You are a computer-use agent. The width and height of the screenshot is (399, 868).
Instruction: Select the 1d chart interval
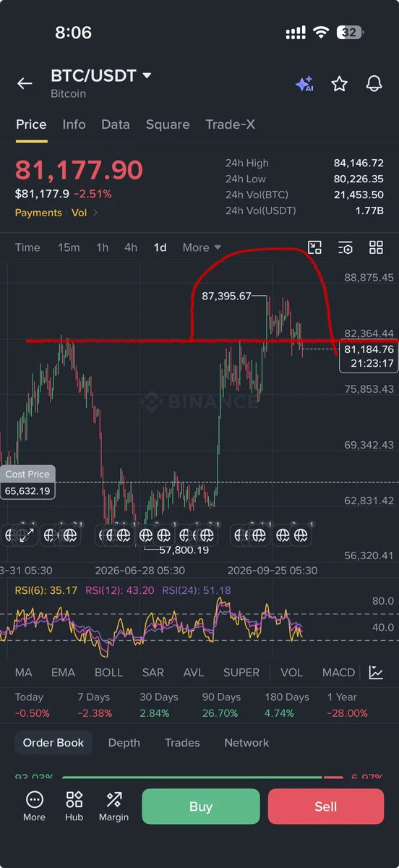[160, 247]
